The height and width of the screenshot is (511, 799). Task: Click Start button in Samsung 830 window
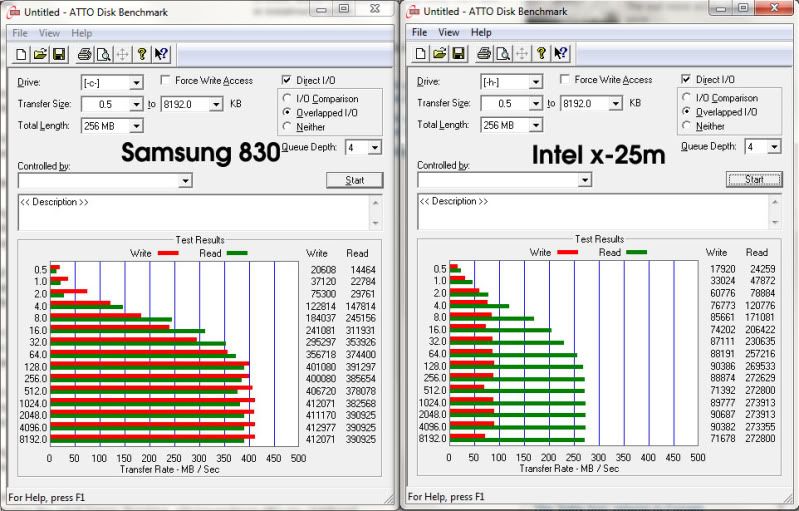point(355,180)
